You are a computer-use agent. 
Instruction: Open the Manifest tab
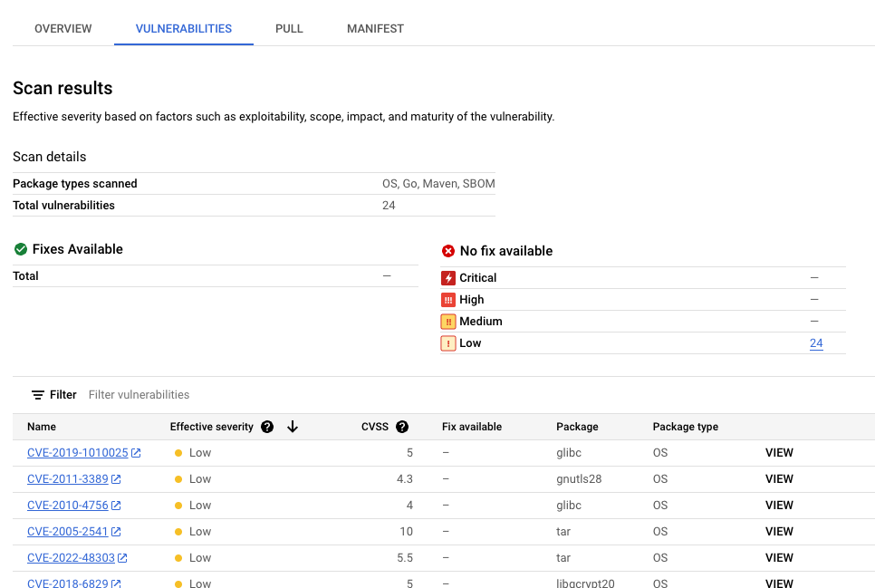(x=375, y=28)
